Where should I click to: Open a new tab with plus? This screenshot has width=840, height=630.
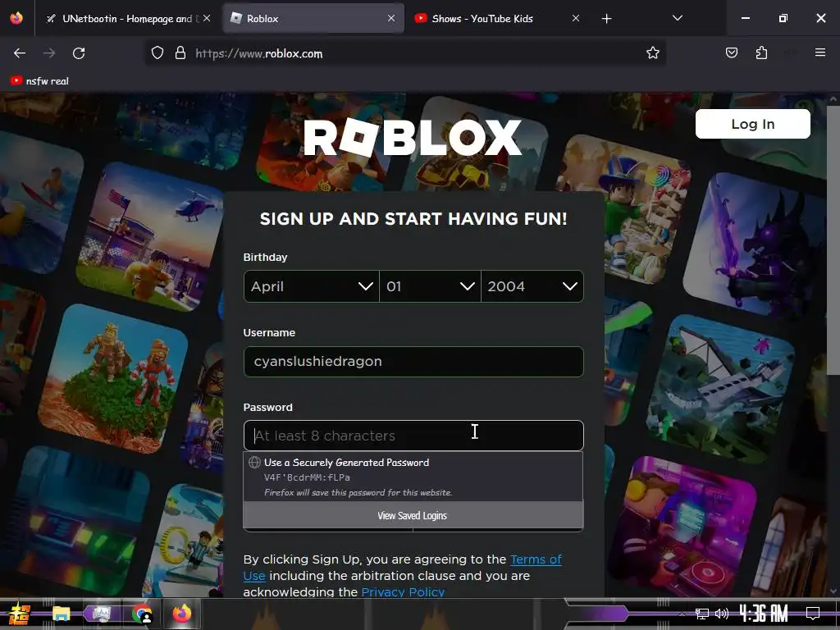[606, 19]
